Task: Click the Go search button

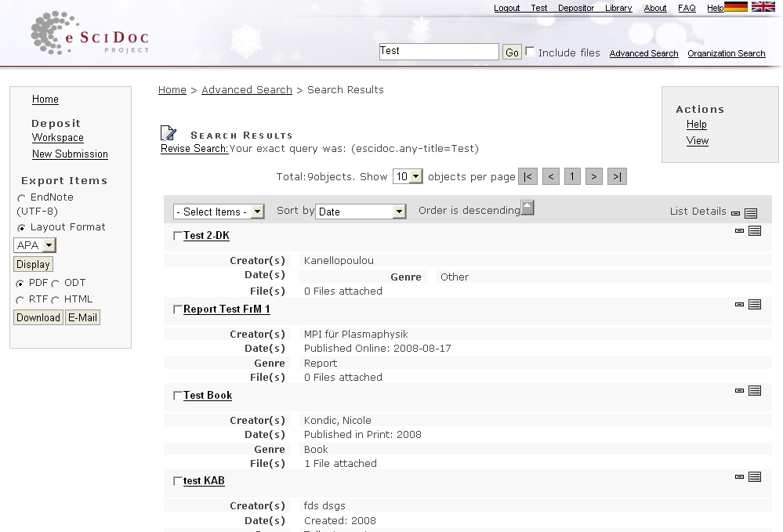Action: click(512, 52)
